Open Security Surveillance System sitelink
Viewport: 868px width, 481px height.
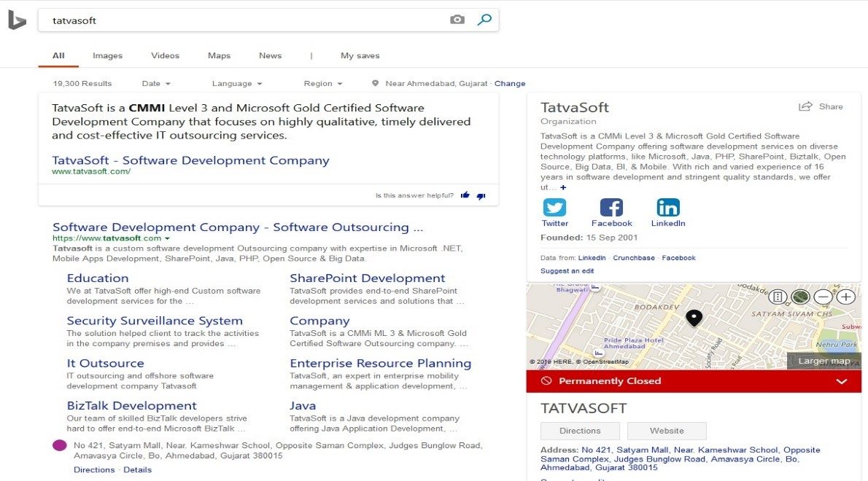click(155, 321)
